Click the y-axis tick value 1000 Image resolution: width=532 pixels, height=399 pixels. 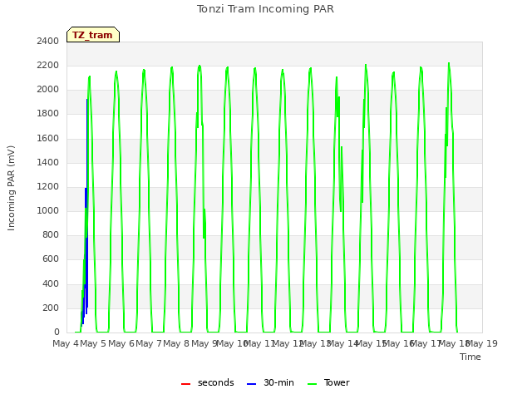48,210
